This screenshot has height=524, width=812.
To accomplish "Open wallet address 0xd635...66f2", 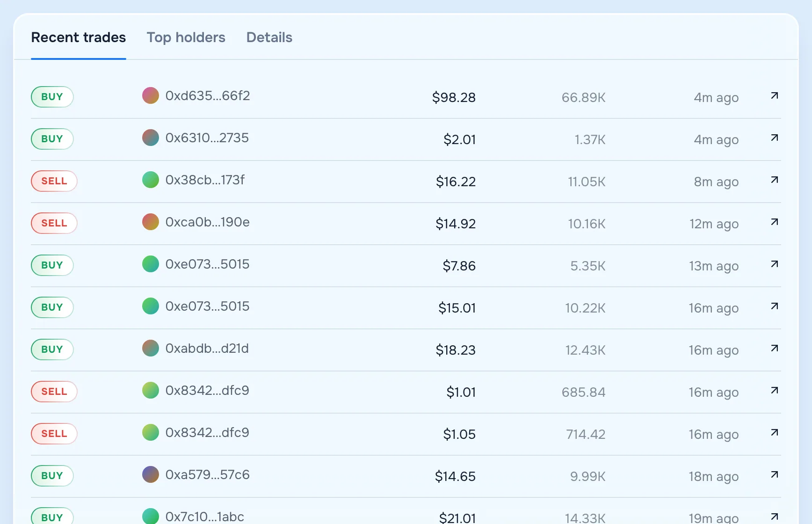I will 208,96.
